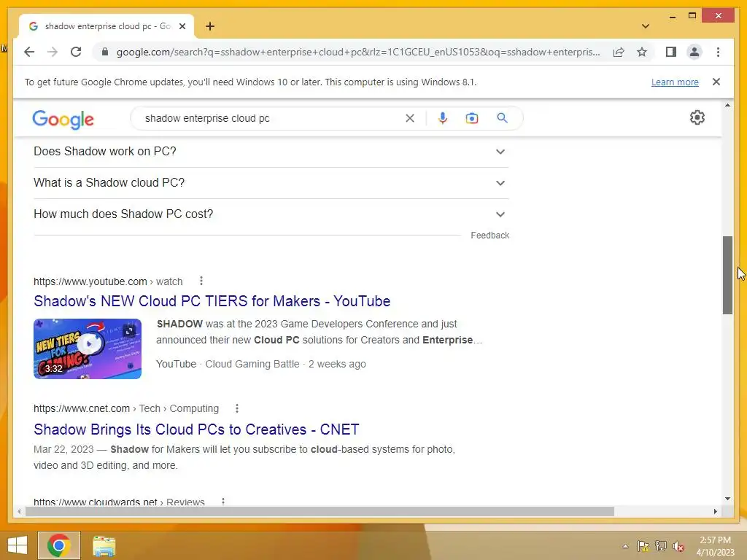Expand 'Does Shadow work on PC?'
The width and height of the screenshot is (747, 560).
click(271, 152)
